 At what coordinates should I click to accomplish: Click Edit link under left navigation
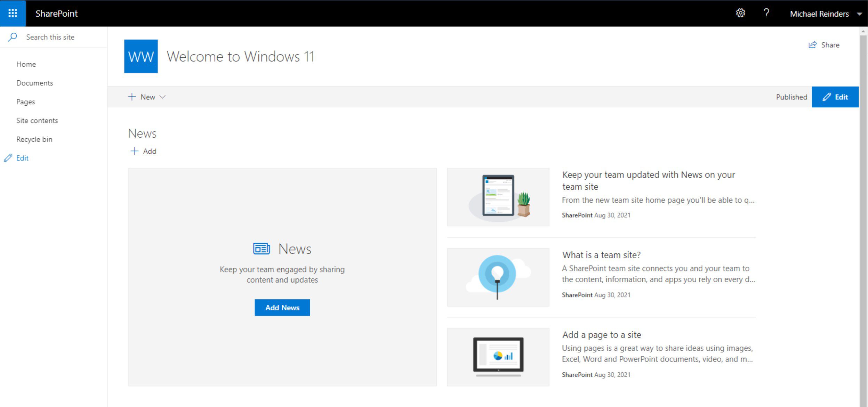16,158
